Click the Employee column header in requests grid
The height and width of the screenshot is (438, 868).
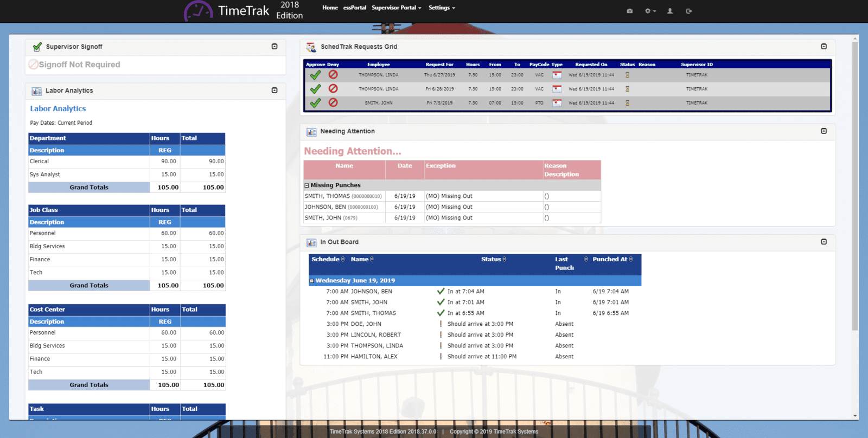coord(379,65)
